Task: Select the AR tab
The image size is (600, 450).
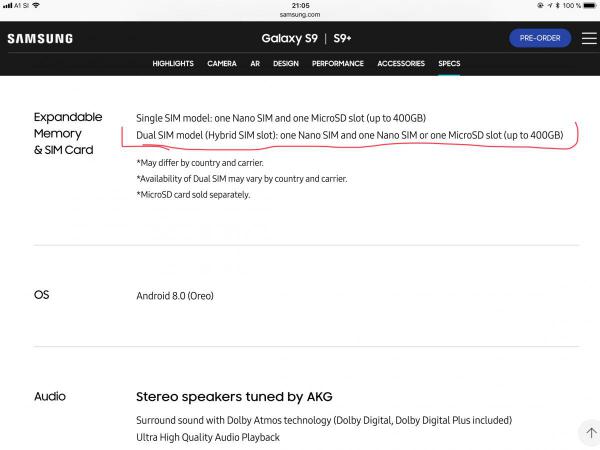Action: pyautogui.click(x=255, y=64)
